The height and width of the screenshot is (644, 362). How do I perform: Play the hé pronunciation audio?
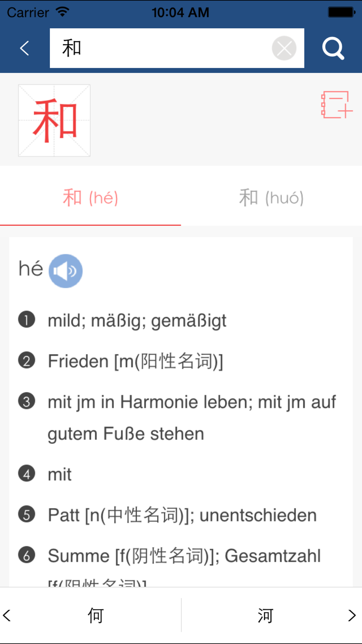[x=66, y=271]
